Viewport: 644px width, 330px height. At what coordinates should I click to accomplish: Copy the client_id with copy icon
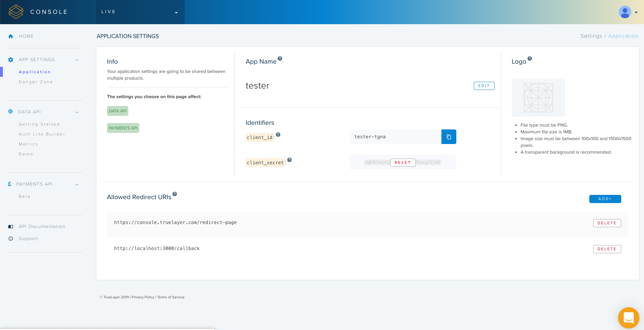449,137
